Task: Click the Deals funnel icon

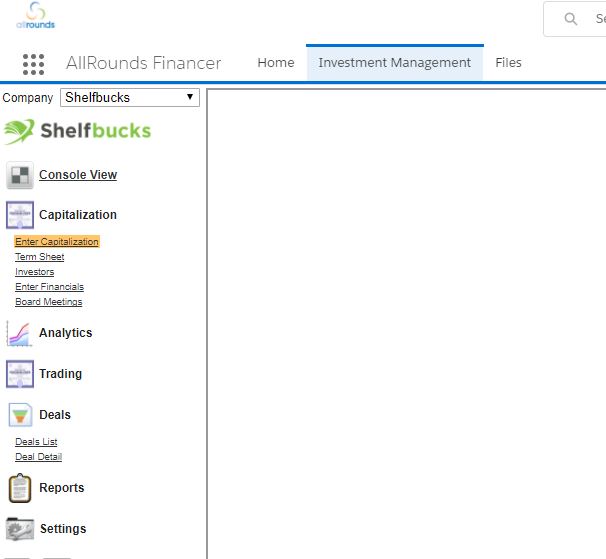Action: (x=20, y=415)
